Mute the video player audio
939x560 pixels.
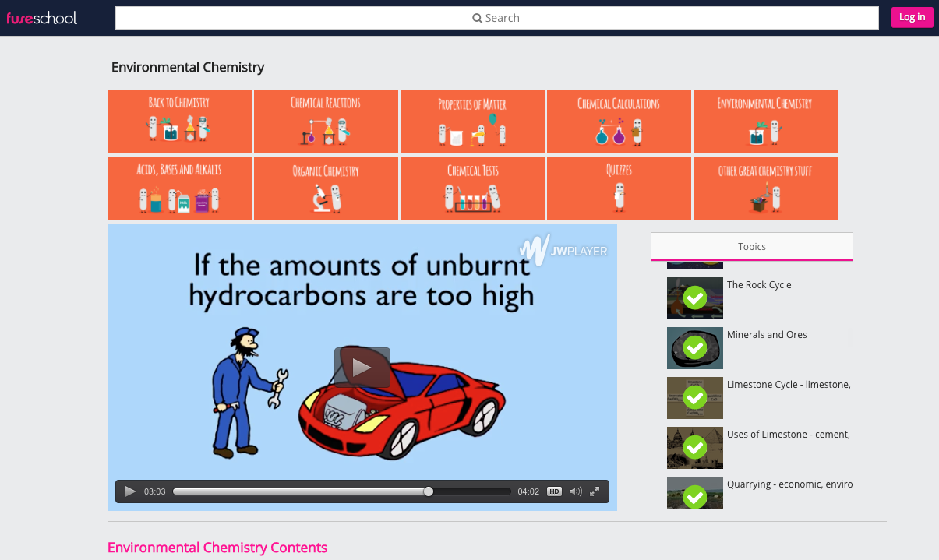(x=574, y=491)
